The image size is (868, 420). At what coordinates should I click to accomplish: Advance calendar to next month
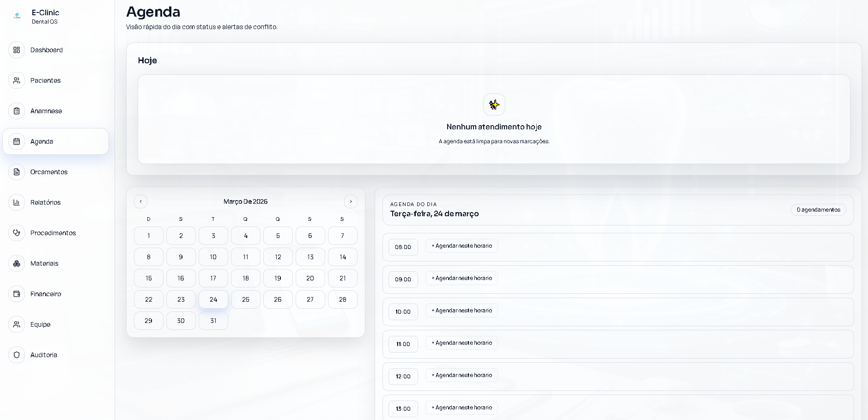click(x=351, y=201)
